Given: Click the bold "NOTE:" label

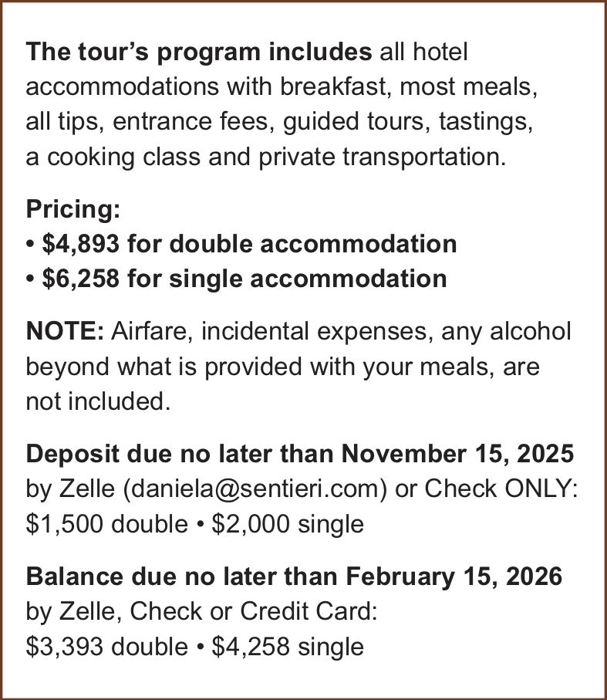Looking at the screenshot, I should click(x=65, y=332).
